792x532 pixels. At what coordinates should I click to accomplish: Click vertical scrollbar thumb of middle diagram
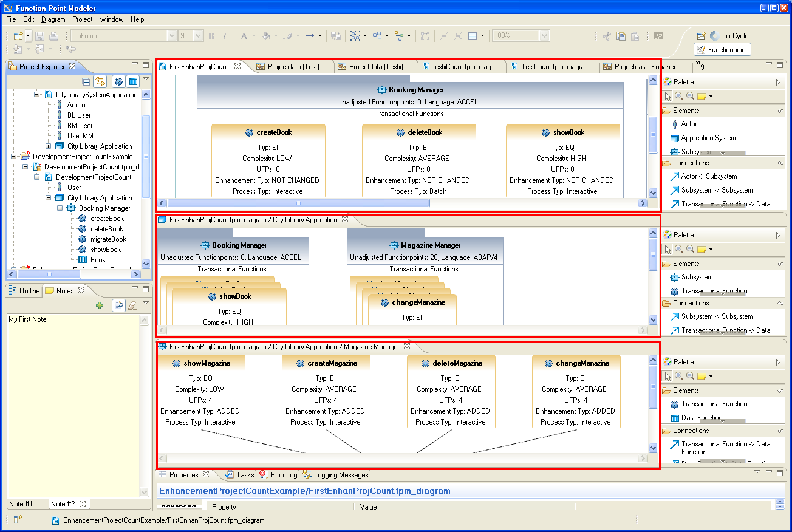(654, 254)
